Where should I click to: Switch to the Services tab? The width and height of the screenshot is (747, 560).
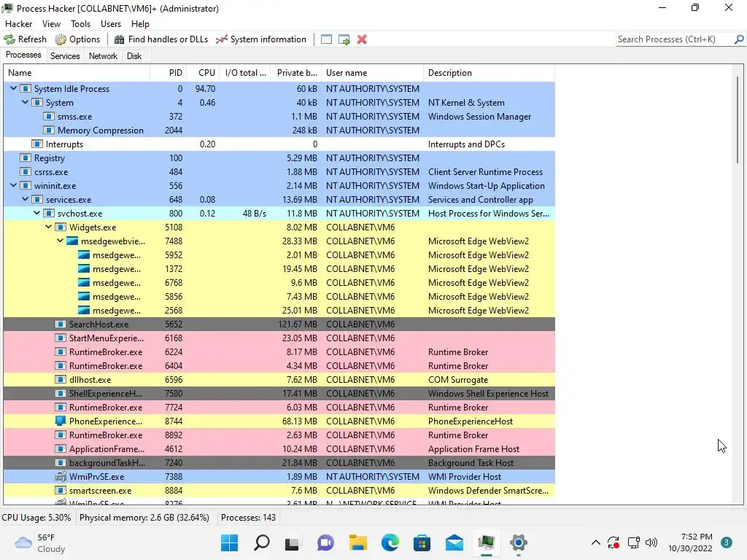click(65, 56)
